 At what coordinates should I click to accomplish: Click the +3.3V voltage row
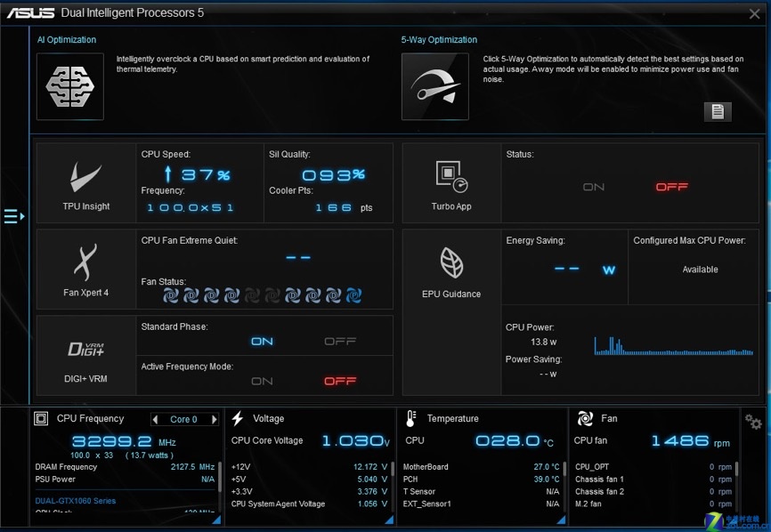coord(309,491)
